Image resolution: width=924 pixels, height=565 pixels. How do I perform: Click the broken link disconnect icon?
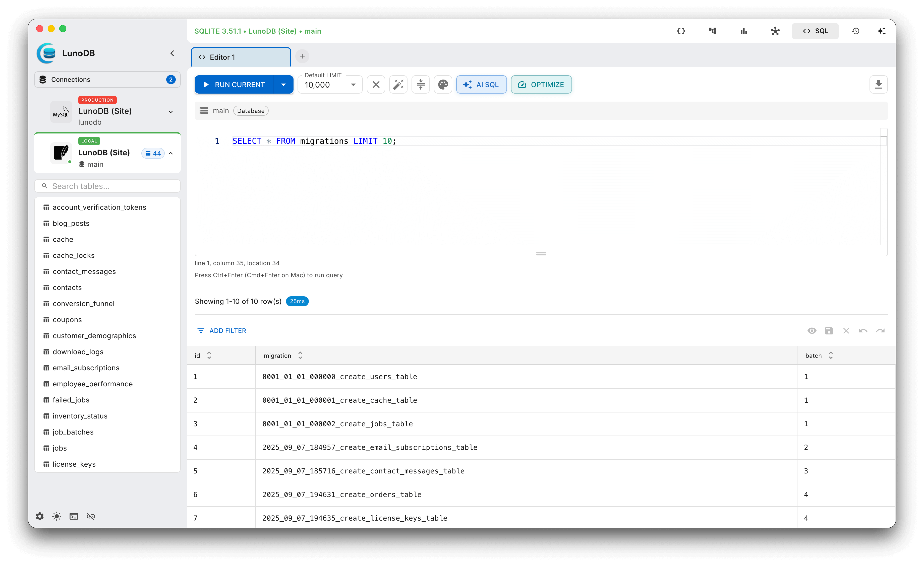click(91, 516)
